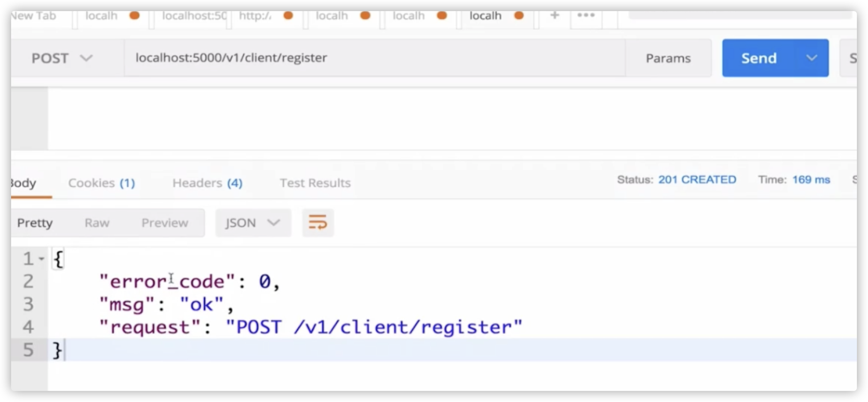The width and height of the screenshot is (868, 402).
Task: Click the Params button
Action: pos(668,58)
